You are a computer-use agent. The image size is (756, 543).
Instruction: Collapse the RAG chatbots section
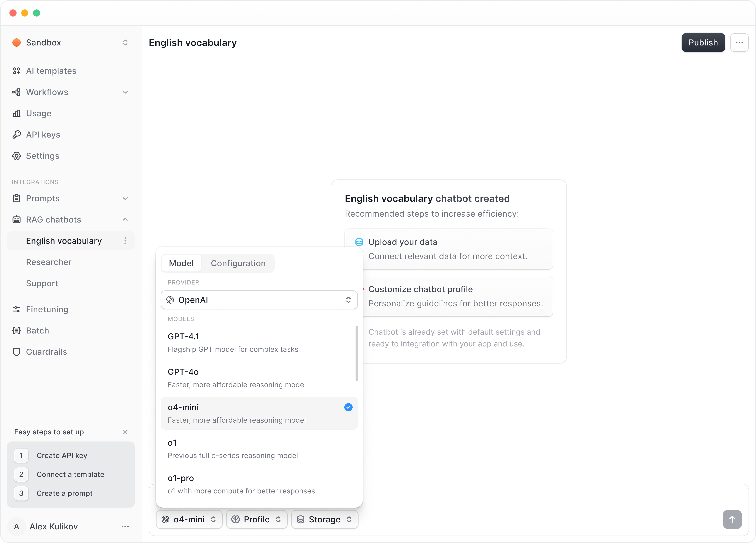(x=125, y=220)
